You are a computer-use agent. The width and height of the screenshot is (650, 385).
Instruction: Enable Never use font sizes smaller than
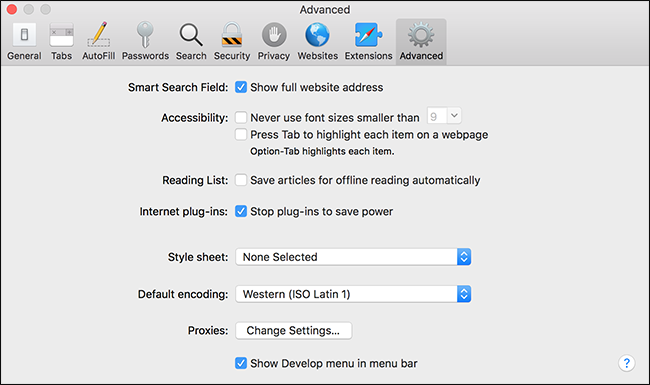(x=241, y=117)
